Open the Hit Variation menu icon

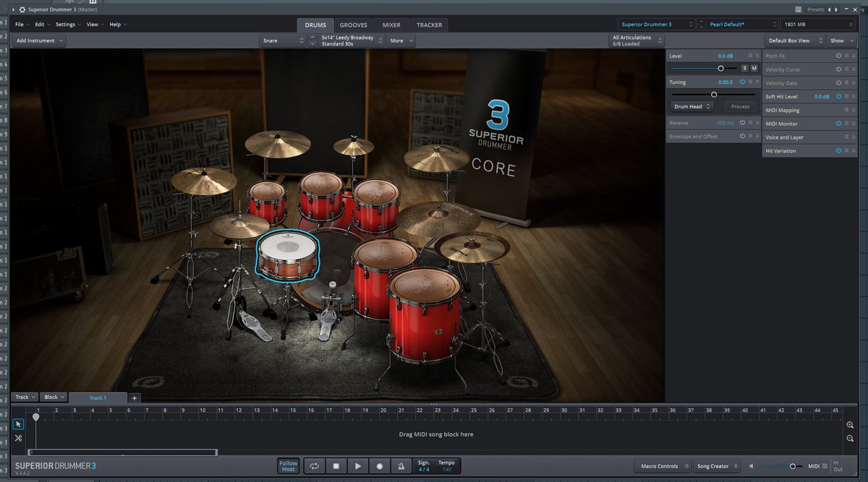[x=847, y=150]
